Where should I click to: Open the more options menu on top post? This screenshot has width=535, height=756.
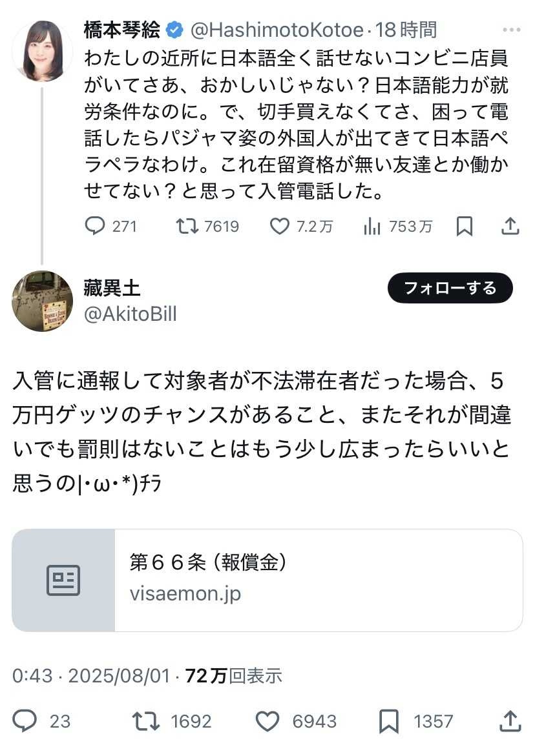pyautogui.click(x=511, y=30)
